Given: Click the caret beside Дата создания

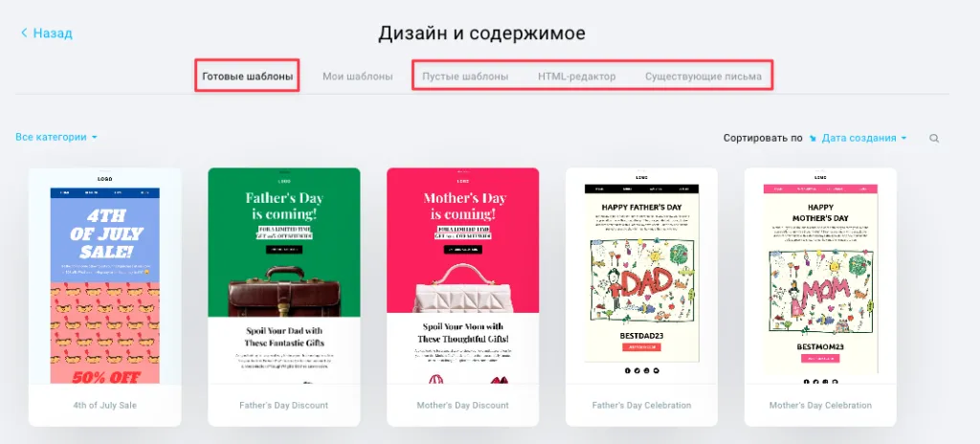Looking at the screenshot, I should click(x=903, y=138).
